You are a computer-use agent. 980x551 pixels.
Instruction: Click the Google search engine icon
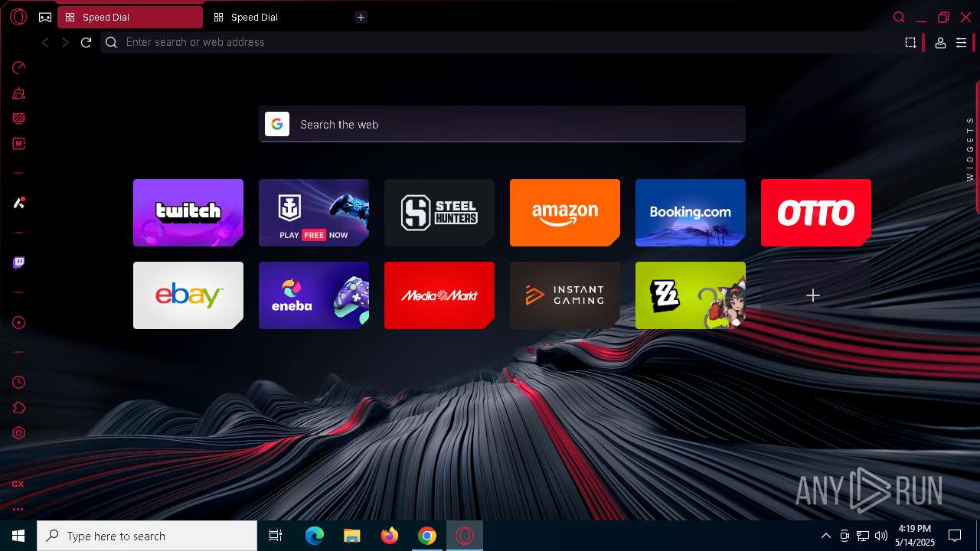(x=277, y=124)
